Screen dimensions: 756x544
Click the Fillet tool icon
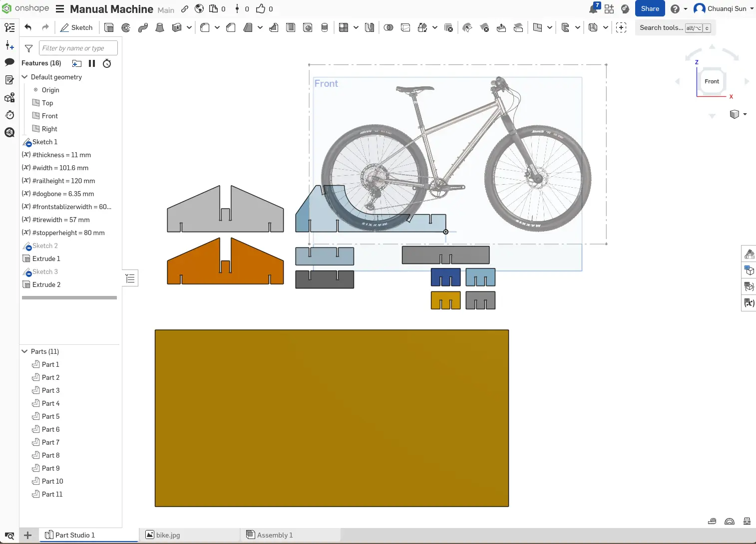pos(205,28)
